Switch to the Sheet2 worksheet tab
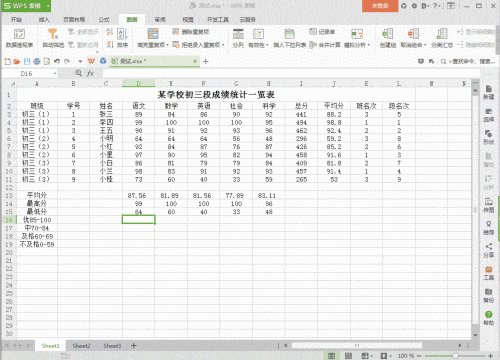The height and width of the screenshot is (360, 500). click(81, 346)
